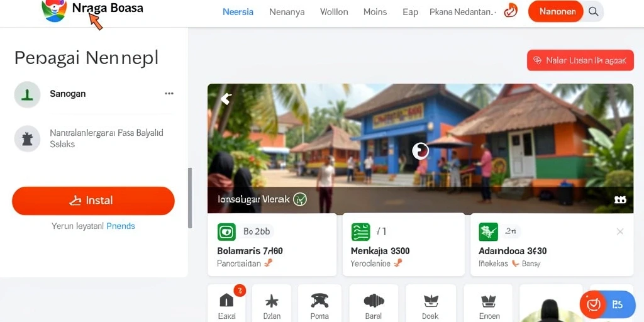Open the Poma category icon
The image size is (644, 322).
click(x=319, y=301)
